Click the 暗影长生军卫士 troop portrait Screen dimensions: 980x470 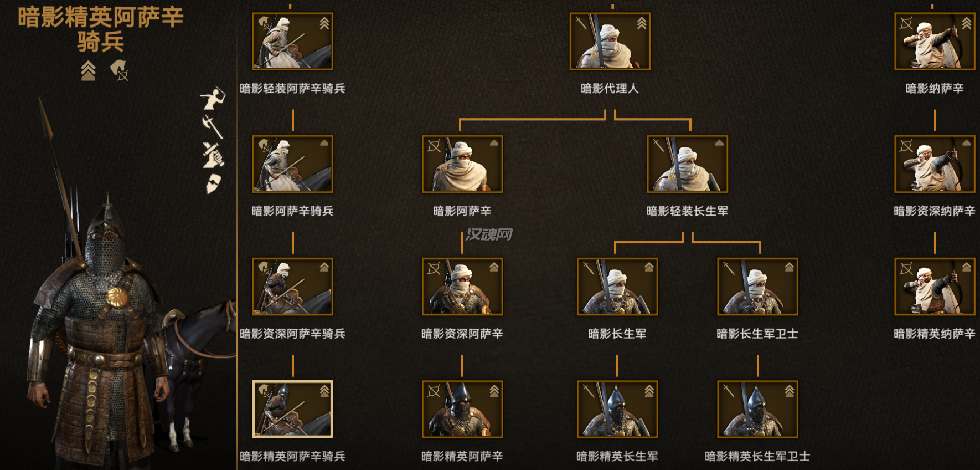point(757,287)
